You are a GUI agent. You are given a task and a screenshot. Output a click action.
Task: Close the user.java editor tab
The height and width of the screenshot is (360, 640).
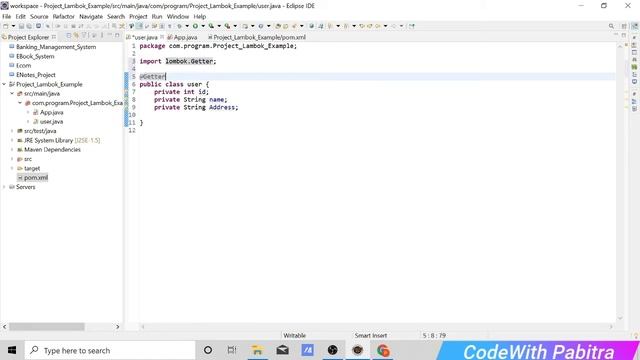(162, 37)
